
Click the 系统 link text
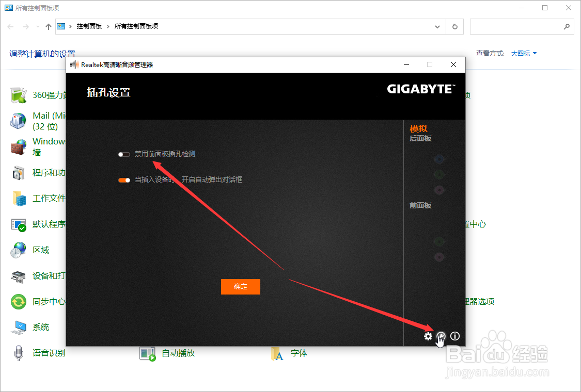[41, 327]
